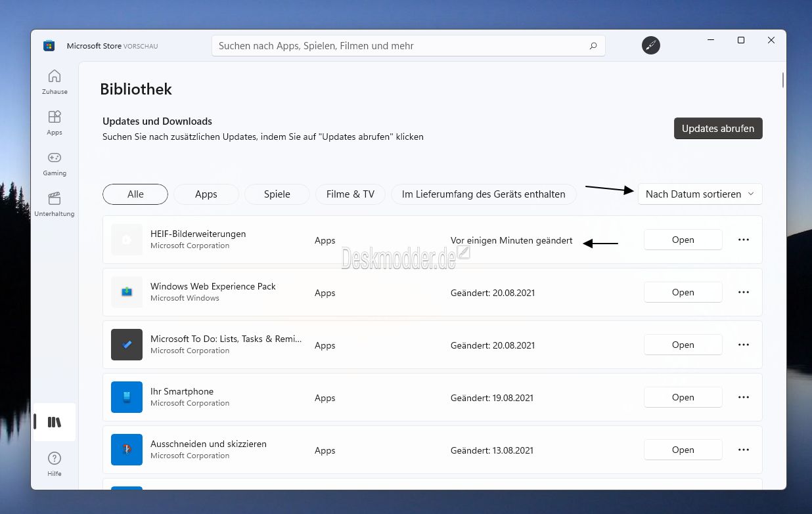
Task: Open the Zuhause home section
Action: click(x=55, y=82)
